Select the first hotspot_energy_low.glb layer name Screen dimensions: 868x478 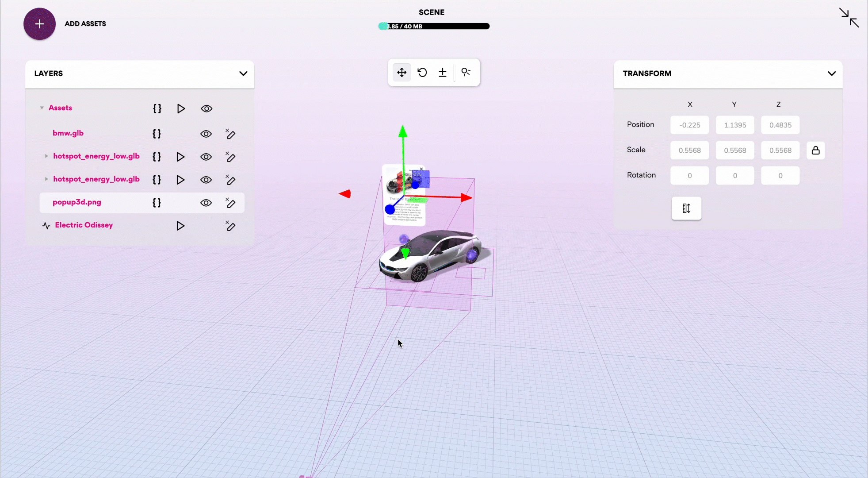pos(96,156)
